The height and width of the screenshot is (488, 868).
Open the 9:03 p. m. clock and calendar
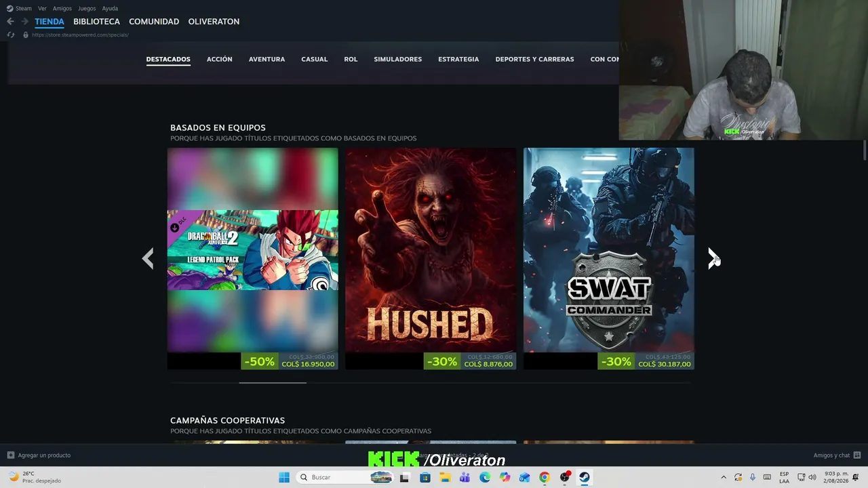[x=836, y=477]
